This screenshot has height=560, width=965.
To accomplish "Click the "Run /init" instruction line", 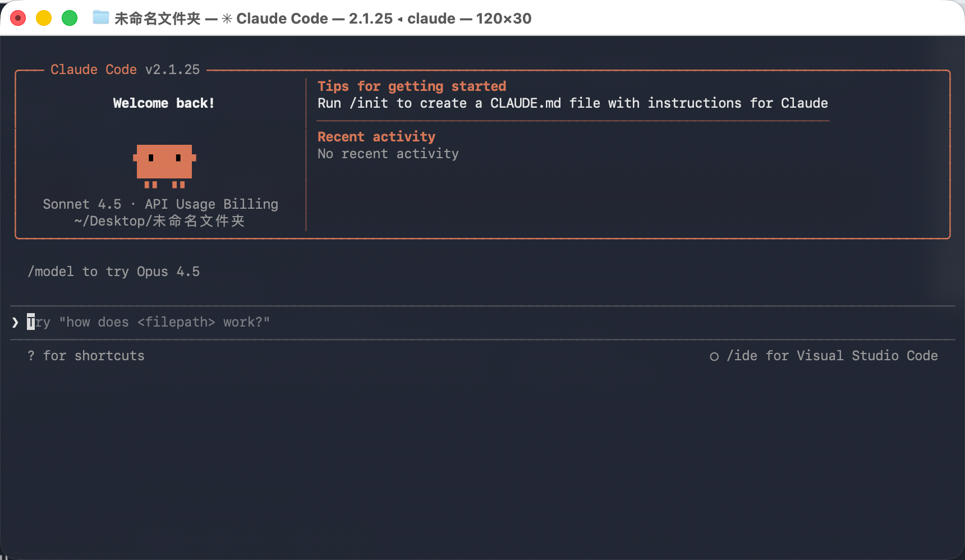I will click(x=572, y=103).
